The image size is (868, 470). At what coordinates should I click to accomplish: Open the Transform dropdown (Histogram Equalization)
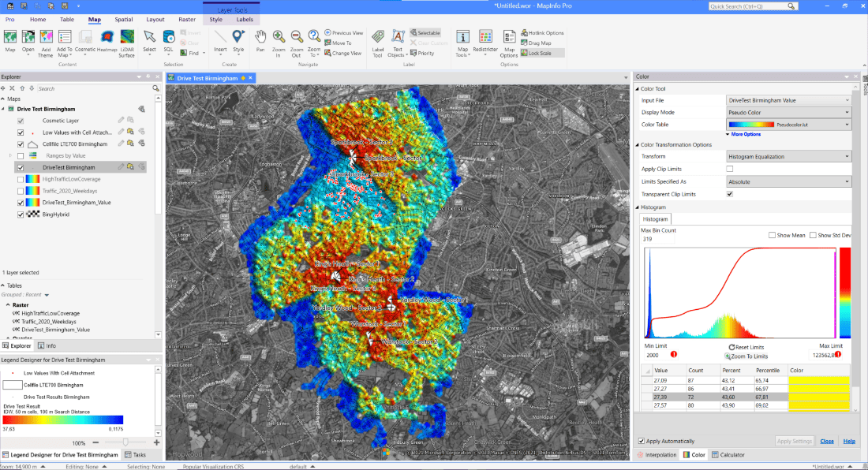coord(788,157)
